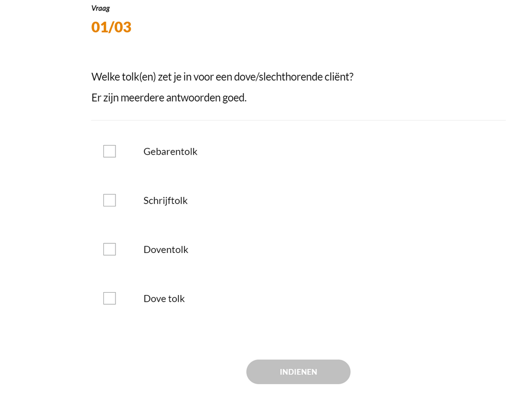This screenshot has height=399, width=532.
Task: Click the orange 01/03 question counter
Action: (x=111, y=27)
